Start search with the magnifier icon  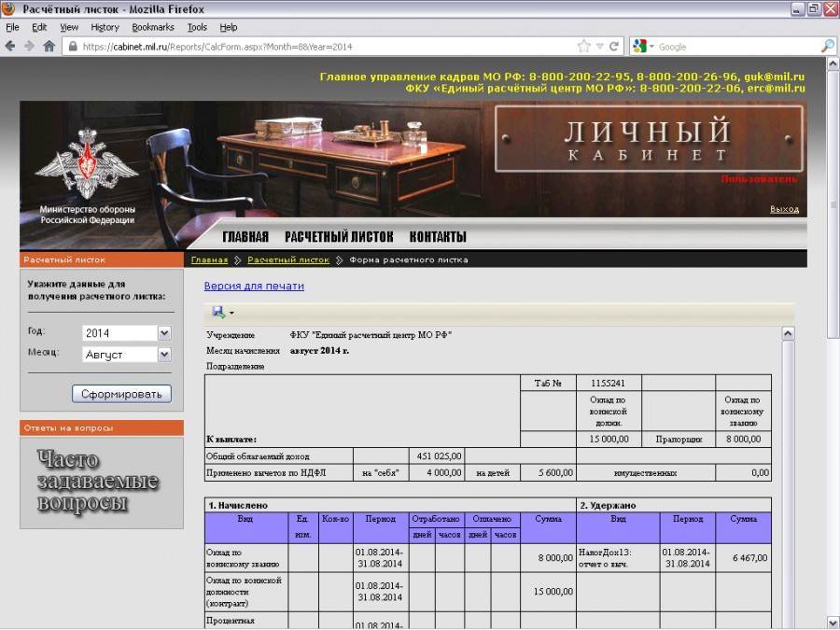(x=827, y=47)
